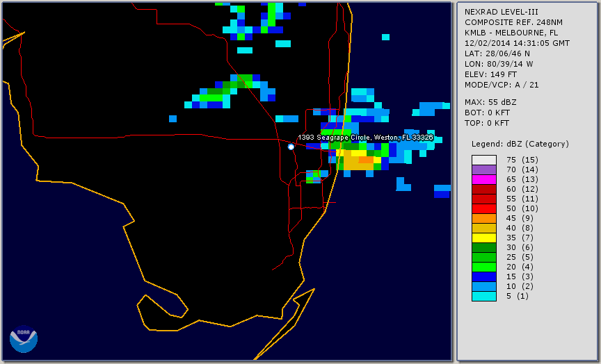Viewport: 601px width, 364px height.
Task: Click the 15 dBZ dark blue swatch
Action: pyautogui.click(x=484, y=276)
